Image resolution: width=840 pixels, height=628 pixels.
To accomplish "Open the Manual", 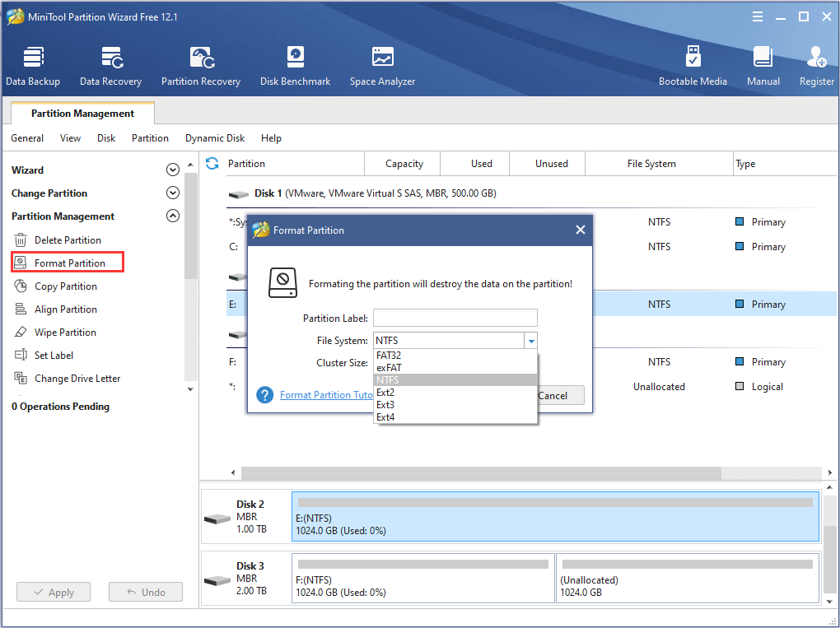I will pyautogui.click(x=763, y=67).
